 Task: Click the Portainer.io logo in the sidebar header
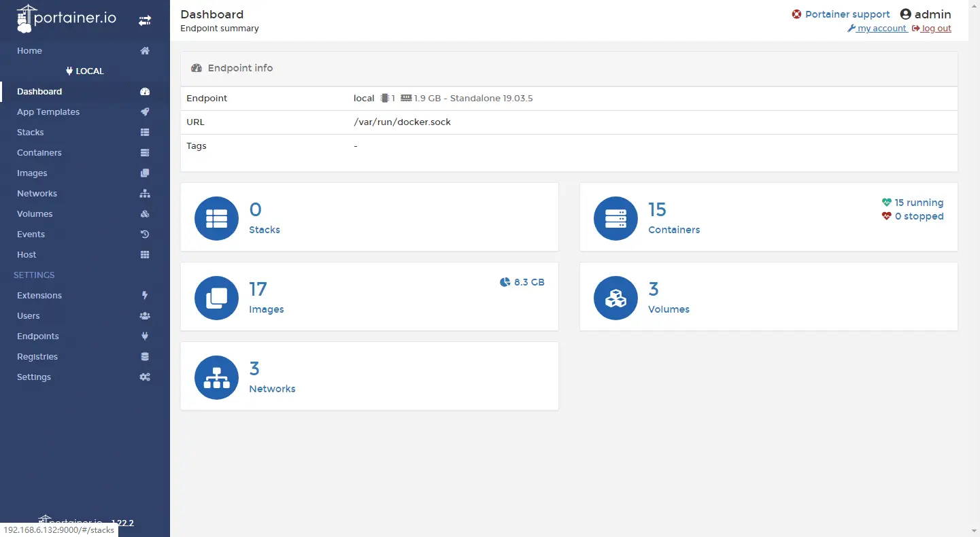[x=67, y=19]
